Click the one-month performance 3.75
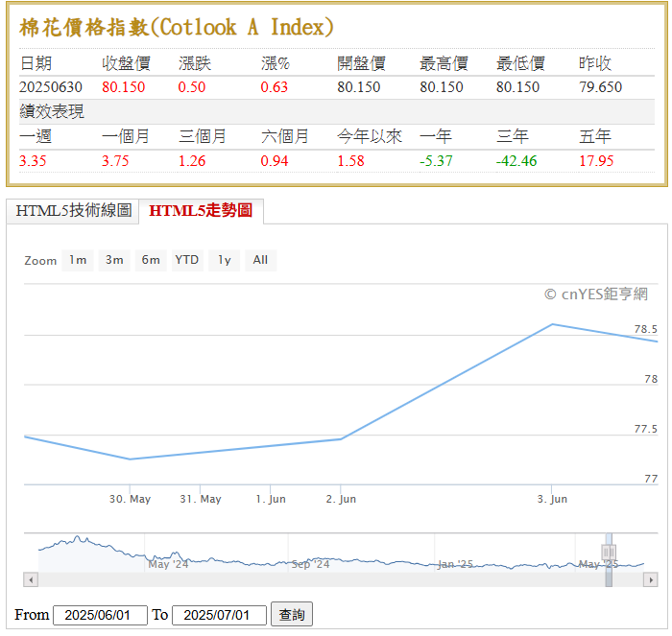The width and height of the screenshot is (672, 636). [x=115, y=161]
